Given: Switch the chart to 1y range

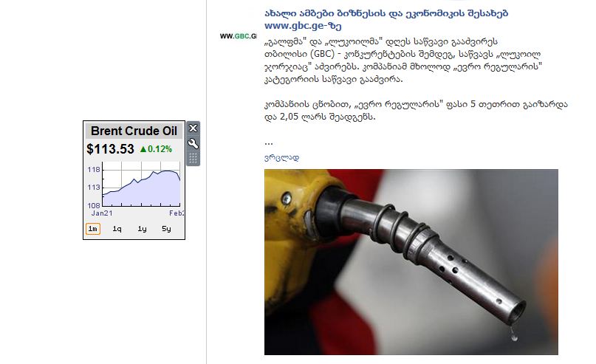Looking at the screenshot, I should pyautogui.click(x=142, y=229).
